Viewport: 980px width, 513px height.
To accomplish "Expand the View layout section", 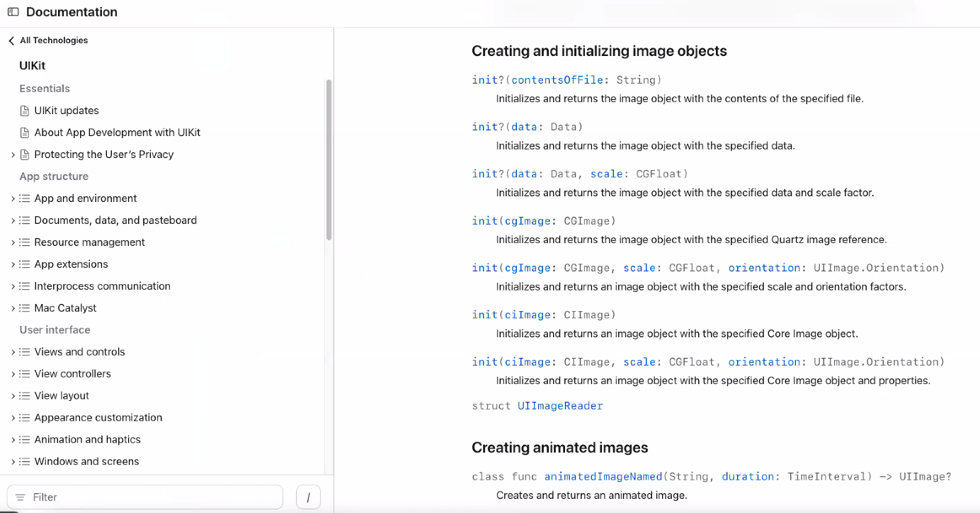I will click(13, 396).
